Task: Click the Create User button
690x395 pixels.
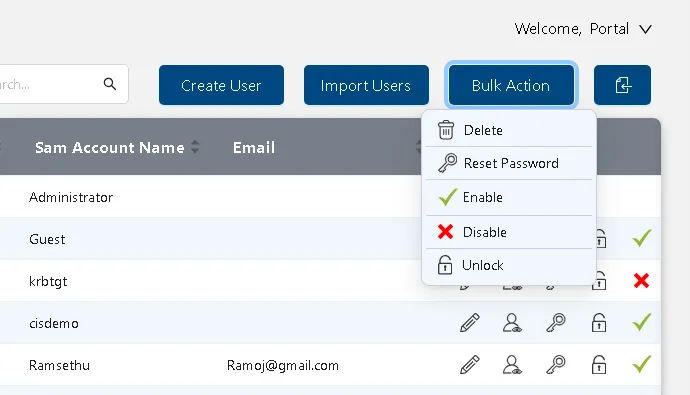Action: (x=221, y=85)
